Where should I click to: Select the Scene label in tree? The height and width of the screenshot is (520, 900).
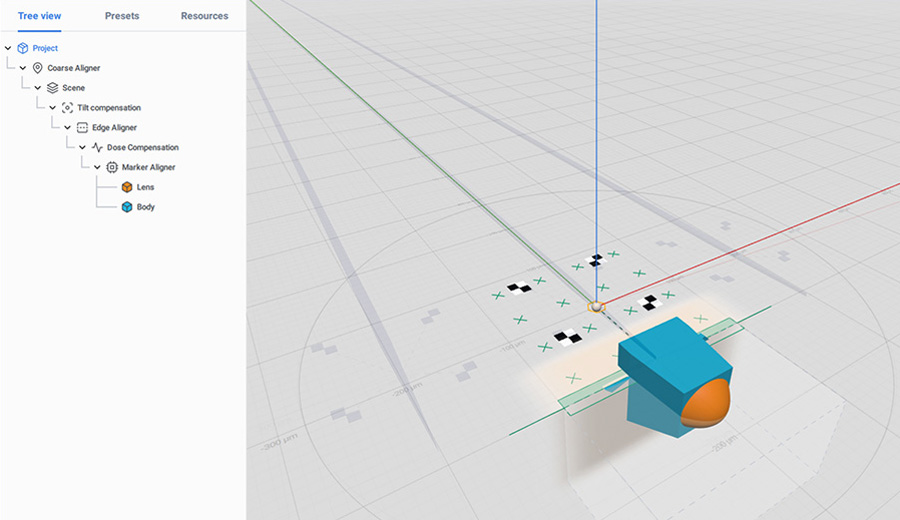pos(73,88)
